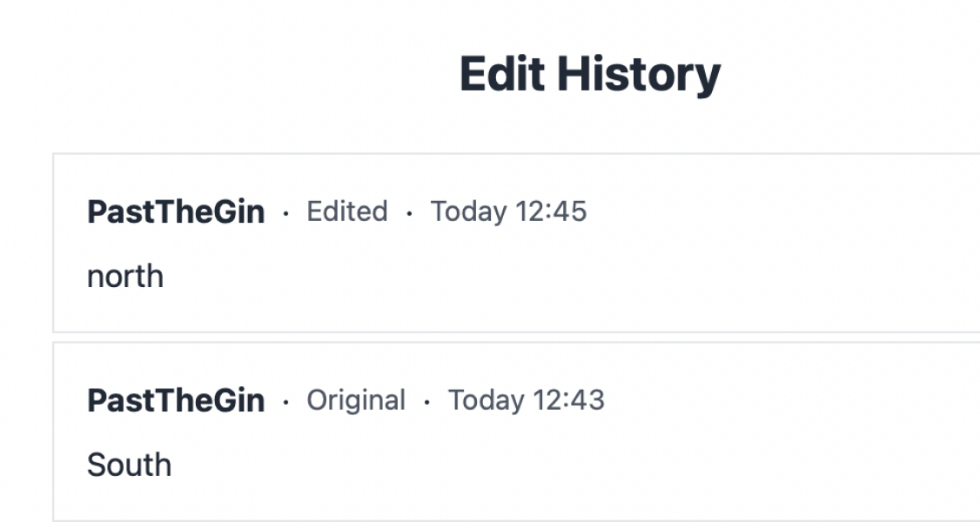Open PastTheGin profile in the original entry
Screen dimensions: 980x522
tap(176, 401)
